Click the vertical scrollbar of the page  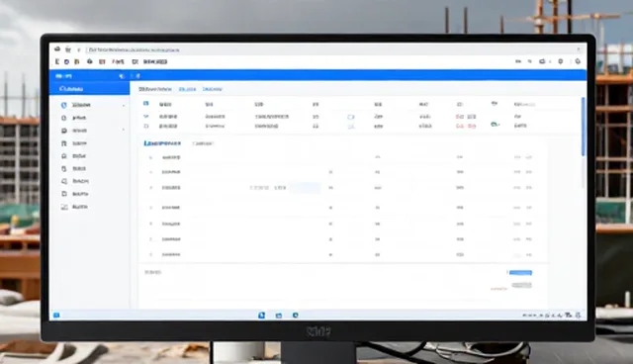[x=583, y=126]
